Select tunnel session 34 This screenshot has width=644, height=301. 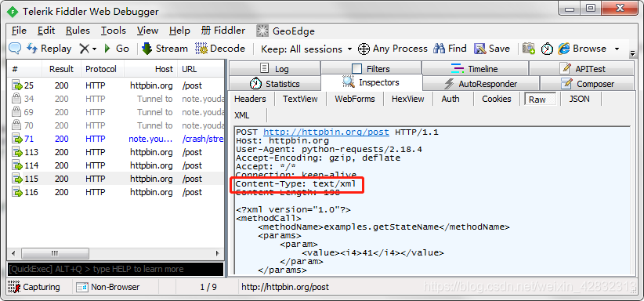pyautogui.click(x=116, y=99)
